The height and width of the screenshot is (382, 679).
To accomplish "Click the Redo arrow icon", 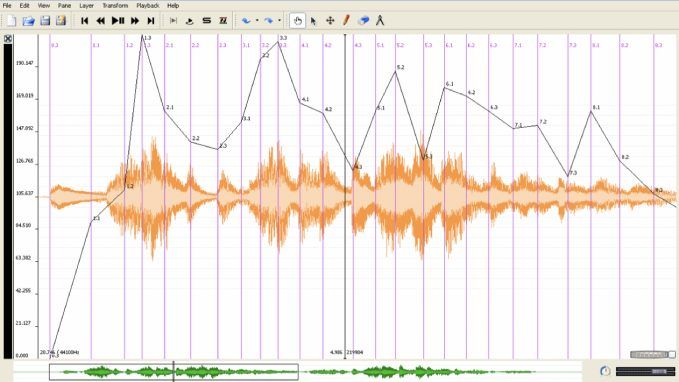I will pyautogui.click(x=268, y=20).
